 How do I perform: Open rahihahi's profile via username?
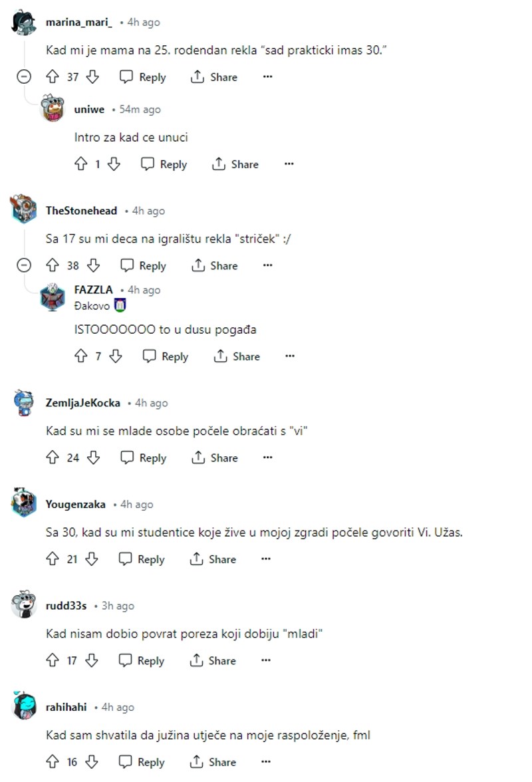tap(66, 708)
